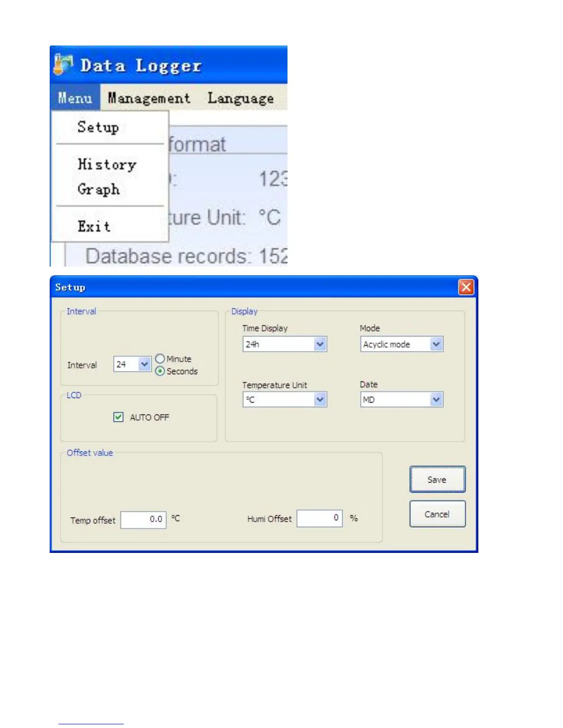
Task: Toggle the LCD AUTO OFF checkbox
Action: pos(118,417)
